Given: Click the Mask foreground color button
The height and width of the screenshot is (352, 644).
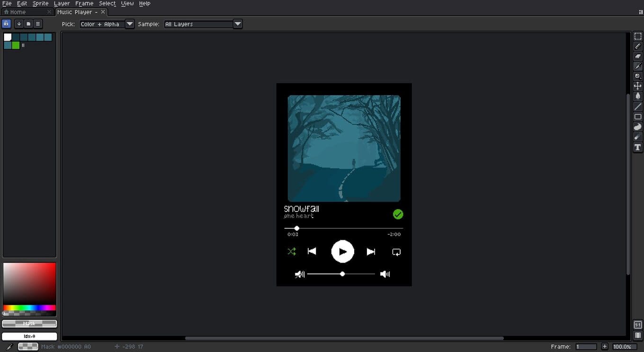Looking at the screenshot, I should (x=29, y=324).
